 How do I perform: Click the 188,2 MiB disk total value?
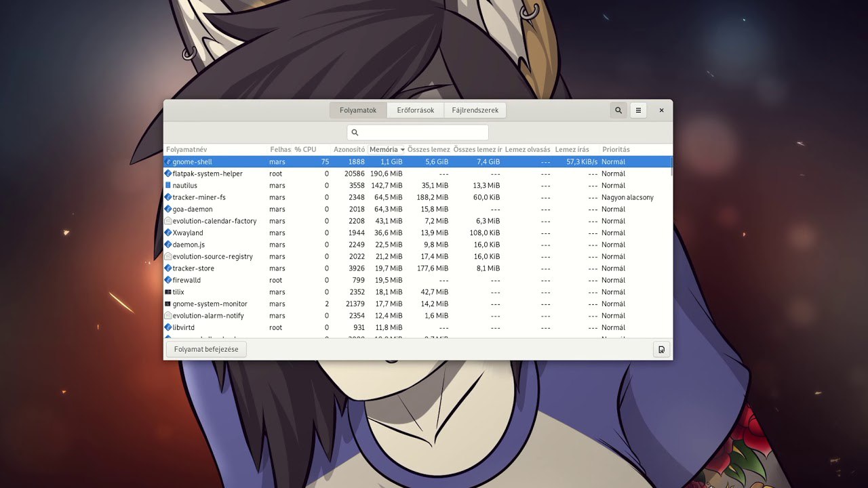click(x=432, y=197)
